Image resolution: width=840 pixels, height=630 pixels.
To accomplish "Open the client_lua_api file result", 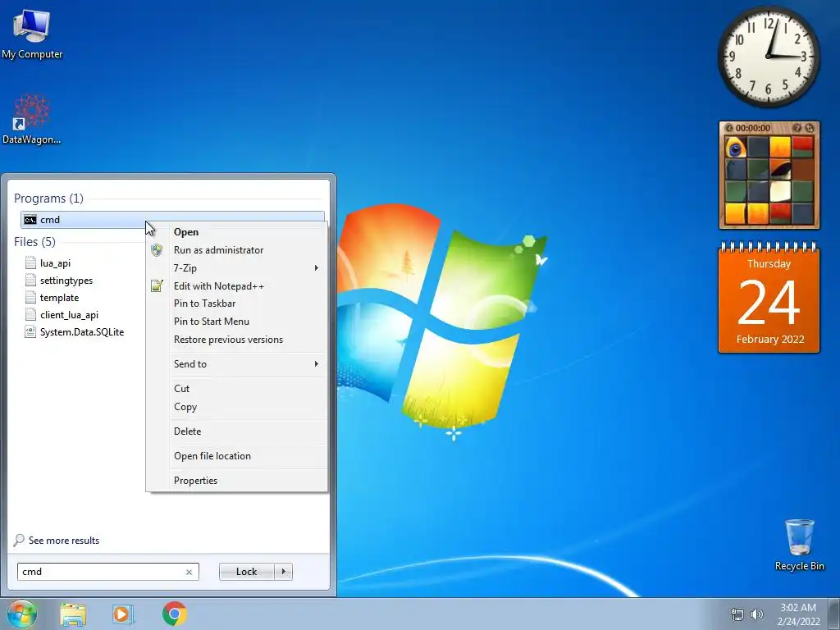I will pyautogui.click(x=62, y=314).
